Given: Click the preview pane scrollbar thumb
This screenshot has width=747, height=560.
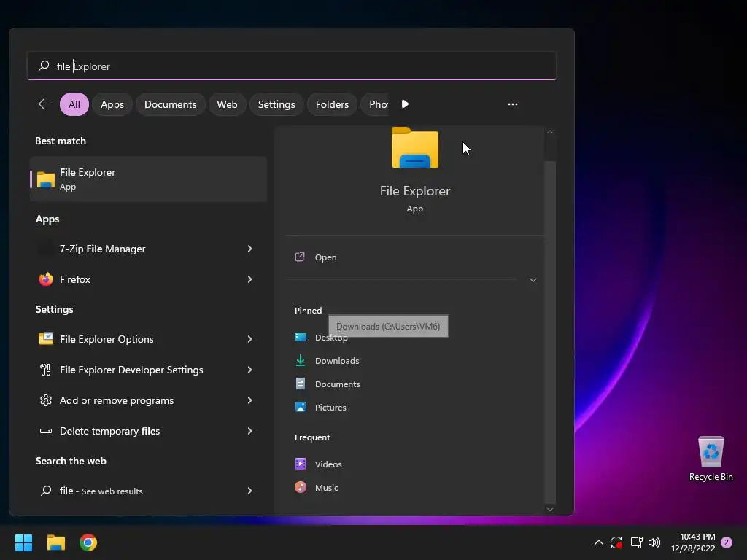Looking at the screenshot, I should [550, 332].
